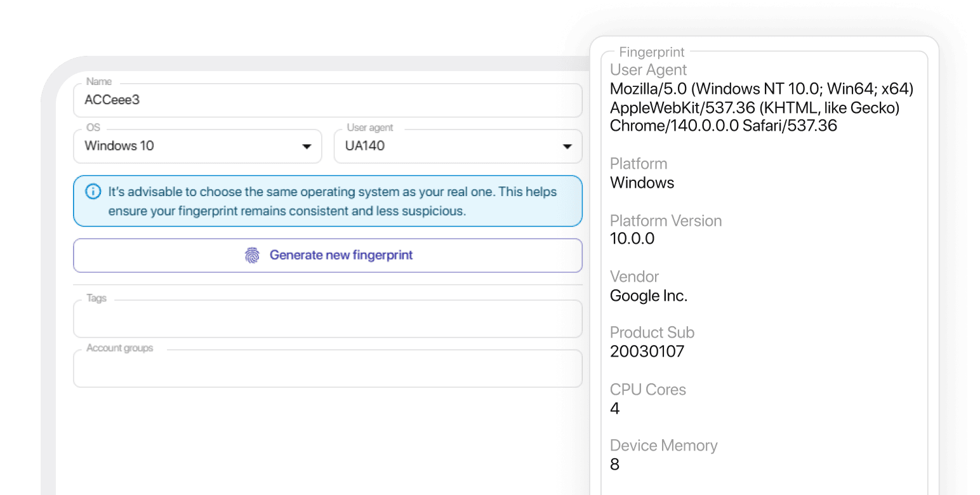980x495 pixels.
Task: Click the Platform Version label
Action: (x=666, y=221)
